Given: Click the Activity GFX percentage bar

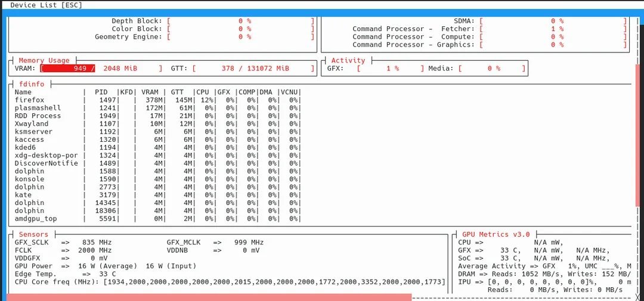Looking at the screenshot, I should click(x=390, y=68).
